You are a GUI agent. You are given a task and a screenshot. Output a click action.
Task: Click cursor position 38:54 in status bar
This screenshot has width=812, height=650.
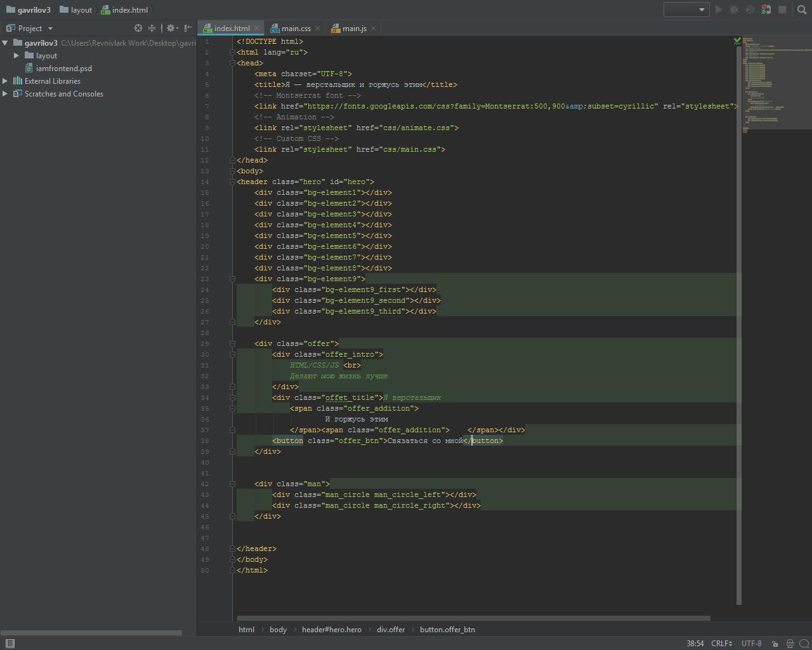point(695,643)
